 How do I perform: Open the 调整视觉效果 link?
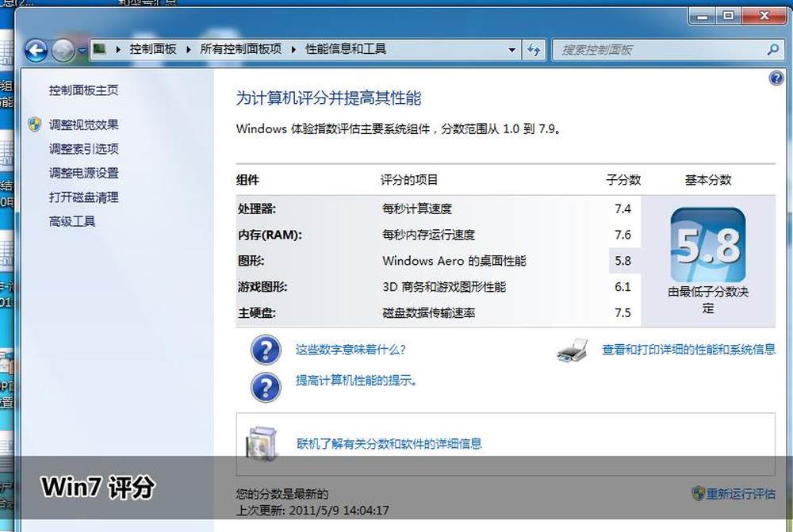[83, 124]
